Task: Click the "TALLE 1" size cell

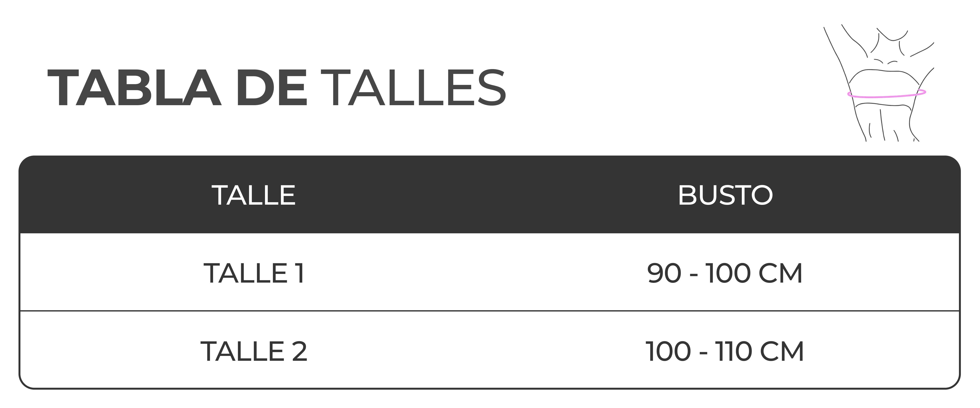Action: pyautogui.click(x=254, y=273)
